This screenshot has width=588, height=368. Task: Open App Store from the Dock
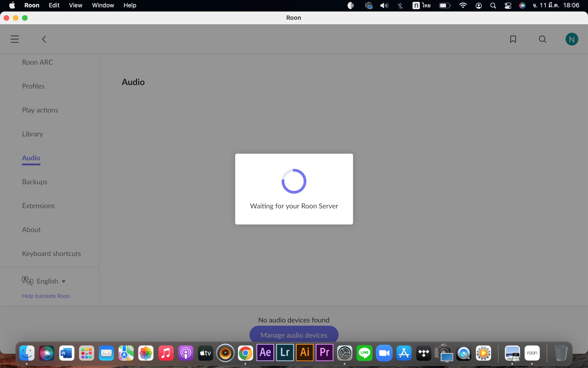[x=404, y=353]
